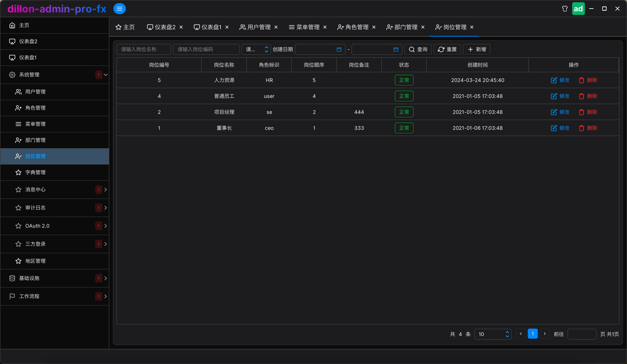Select 岗位管理 in the sidebar
Image resolution: width=627 pixels, height=364 pixels.
[55, 156]
